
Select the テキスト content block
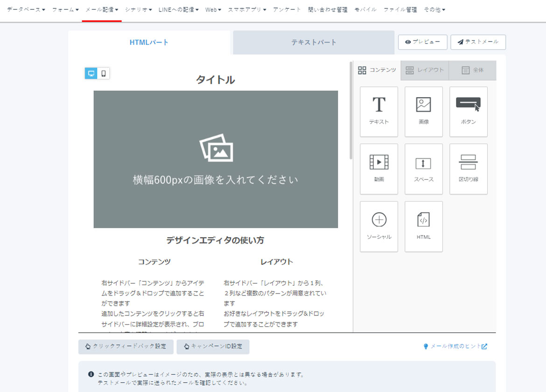click(x=379, y=112)
